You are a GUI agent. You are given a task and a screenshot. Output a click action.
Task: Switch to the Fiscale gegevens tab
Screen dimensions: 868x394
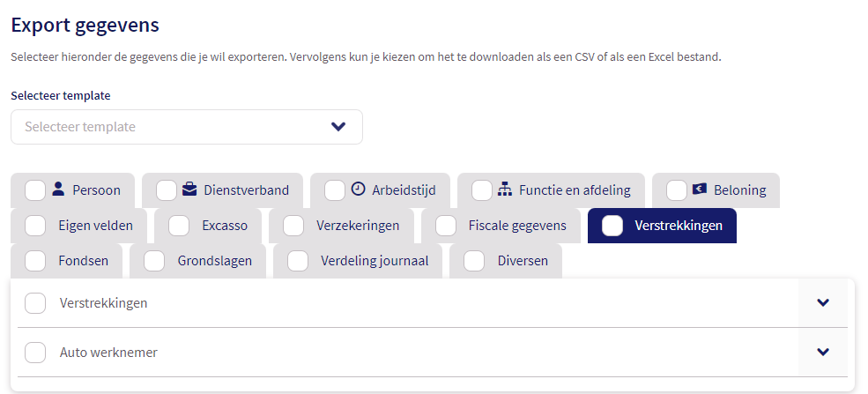(x=516, y=226)
